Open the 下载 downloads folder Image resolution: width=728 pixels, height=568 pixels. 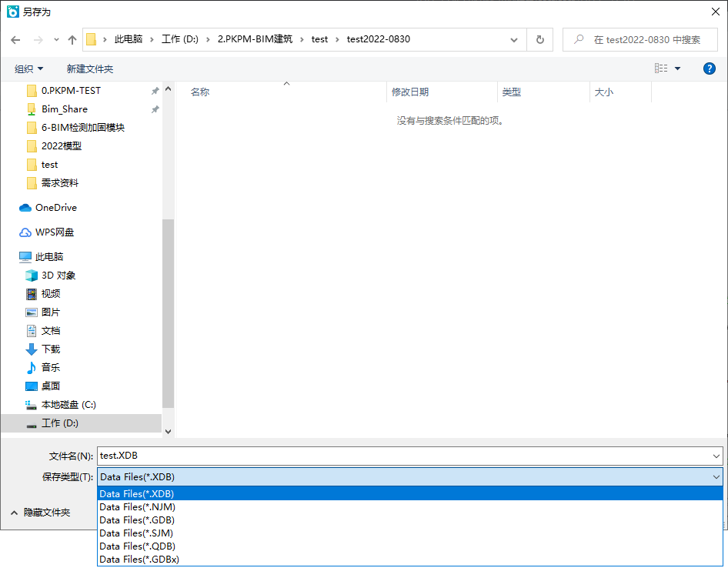click(50, 349)
